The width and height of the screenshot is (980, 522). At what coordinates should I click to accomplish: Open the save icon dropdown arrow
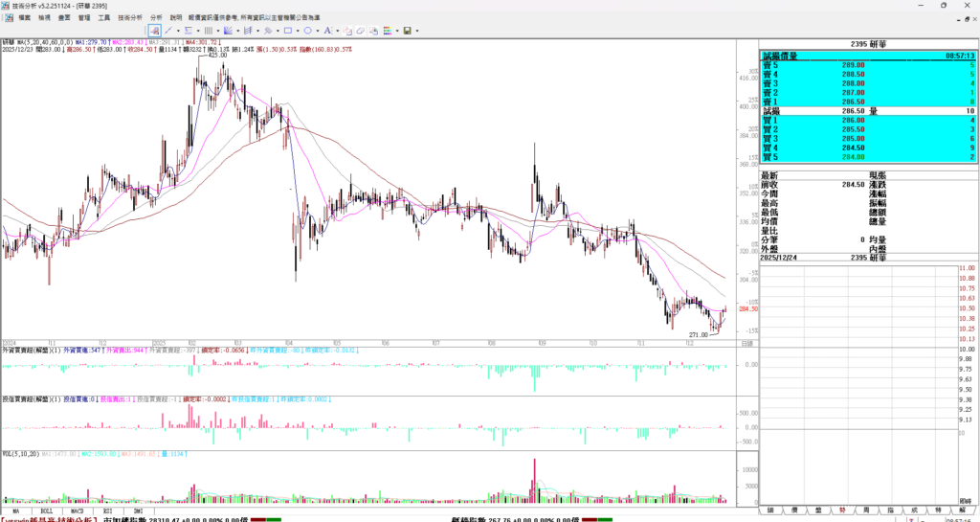click(417, 31)
